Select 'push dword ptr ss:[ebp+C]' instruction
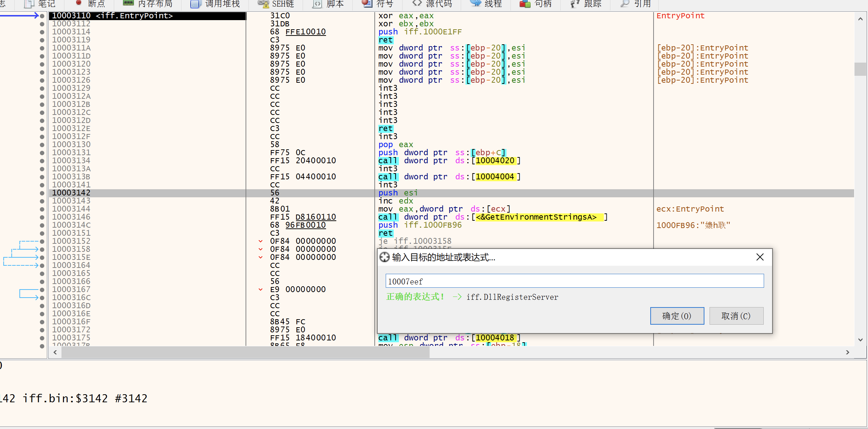868x429 pixels. [442, 153]
